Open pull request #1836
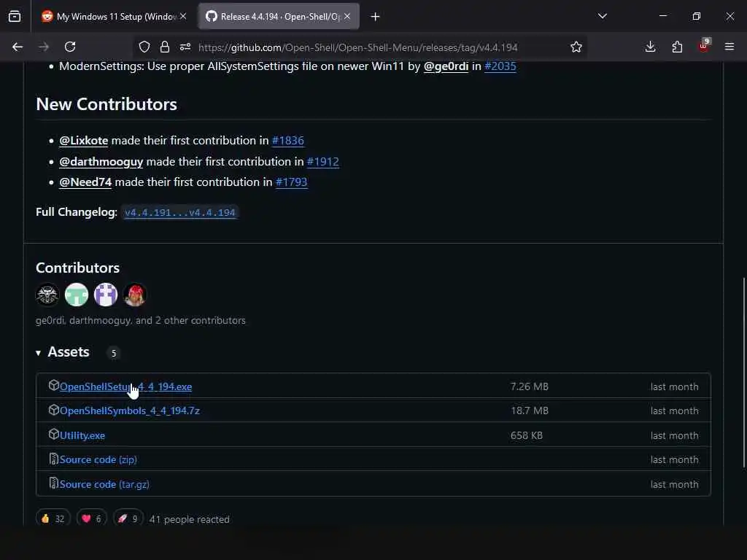The width and height of the screenshot is (747, 560). (287, 141)
